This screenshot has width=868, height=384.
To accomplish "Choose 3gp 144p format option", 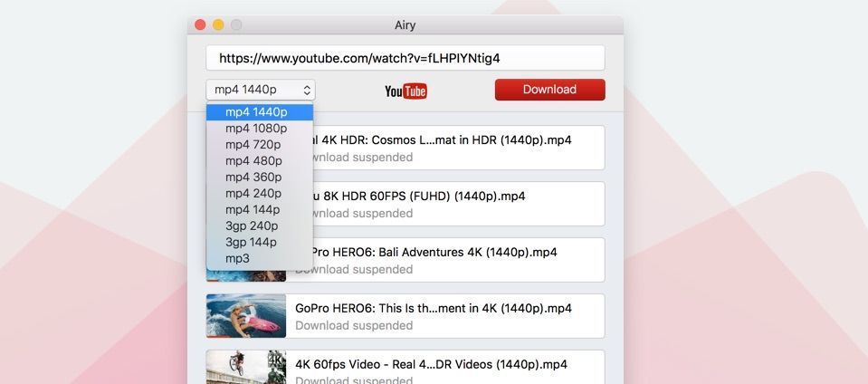I will click(260, 242).
